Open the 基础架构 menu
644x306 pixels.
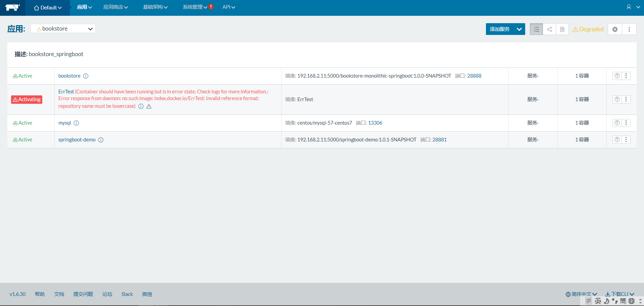pos(155,7)
